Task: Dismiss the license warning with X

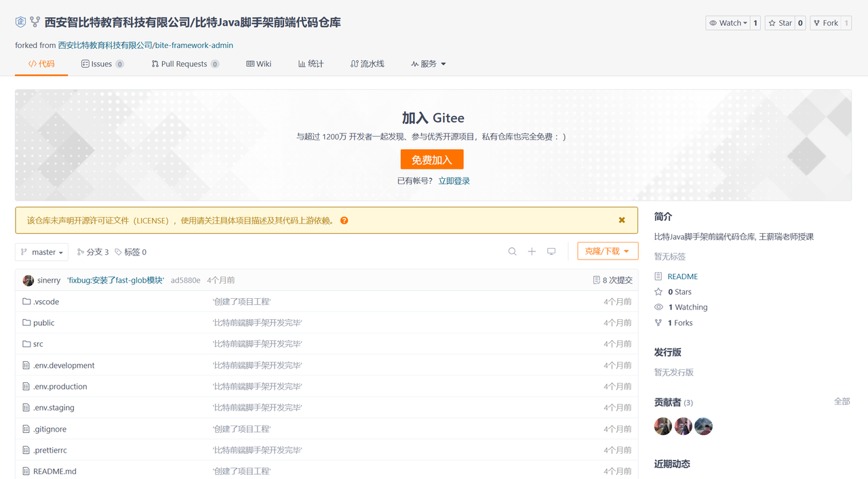Action: coord(622,220)
